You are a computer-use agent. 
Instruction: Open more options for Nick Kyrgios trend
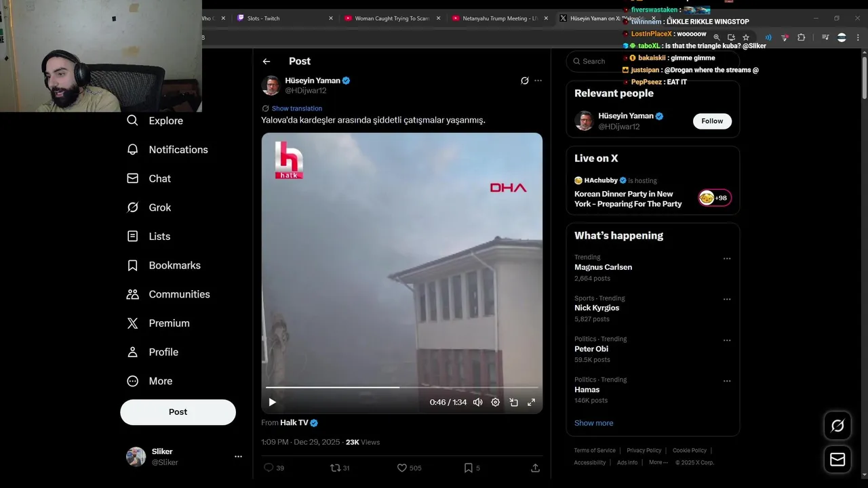(x=727, y=300)
